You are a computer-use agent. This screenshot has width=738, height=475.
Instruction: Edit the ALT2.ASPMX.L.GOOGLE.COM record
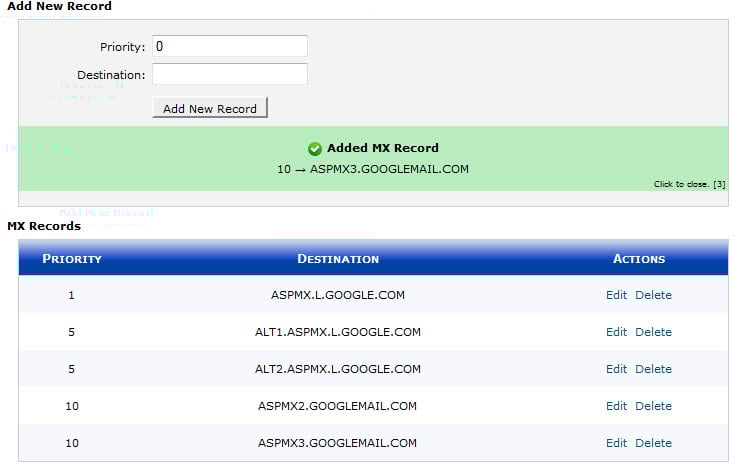(616, 369)
